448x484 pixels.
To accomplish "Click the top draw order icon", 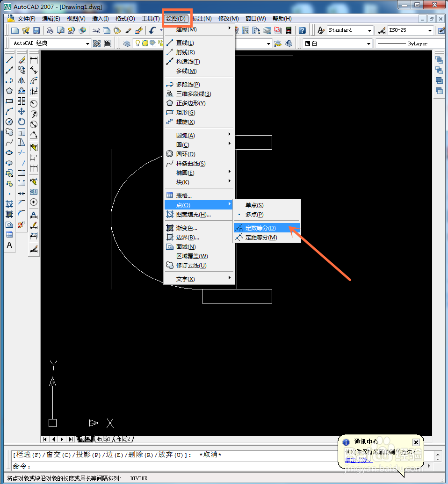I will coord(439,60).
